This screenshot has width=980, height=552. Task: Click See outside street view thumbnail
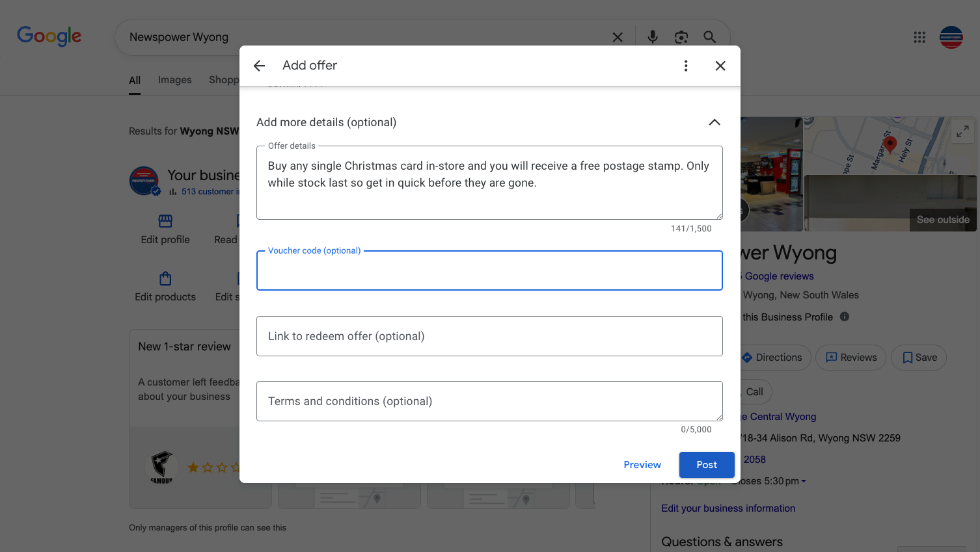coord(890,204)
